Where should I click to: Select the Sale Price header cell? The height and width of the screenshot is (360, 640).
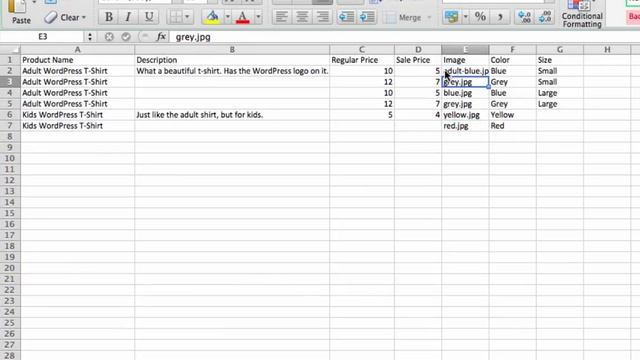click(418, 60)
